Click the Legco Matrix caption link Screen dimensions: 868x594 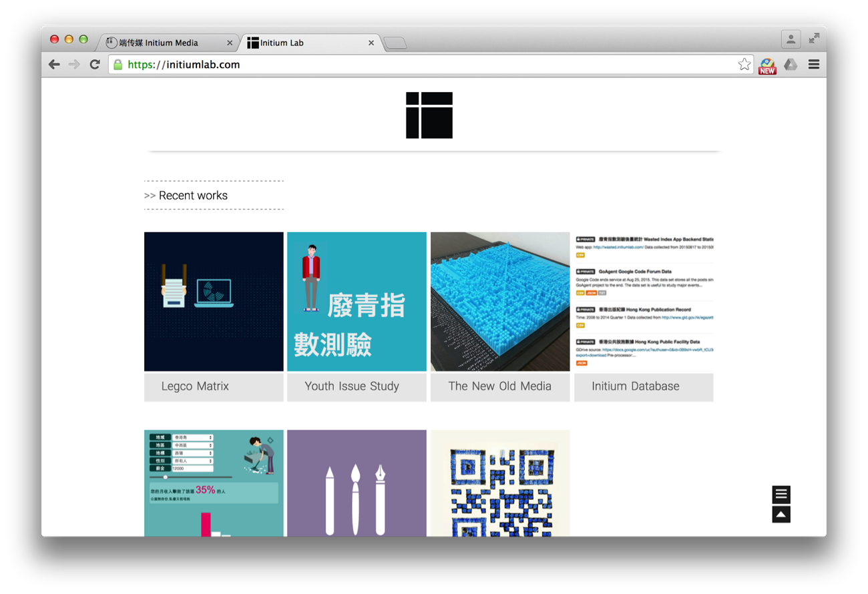[x=214, y=386]
